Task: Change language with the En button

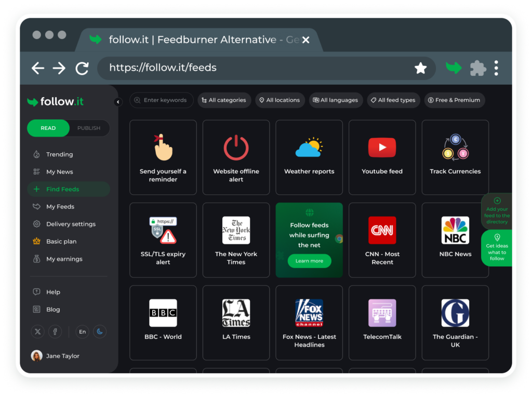Action: click(82, 332)
